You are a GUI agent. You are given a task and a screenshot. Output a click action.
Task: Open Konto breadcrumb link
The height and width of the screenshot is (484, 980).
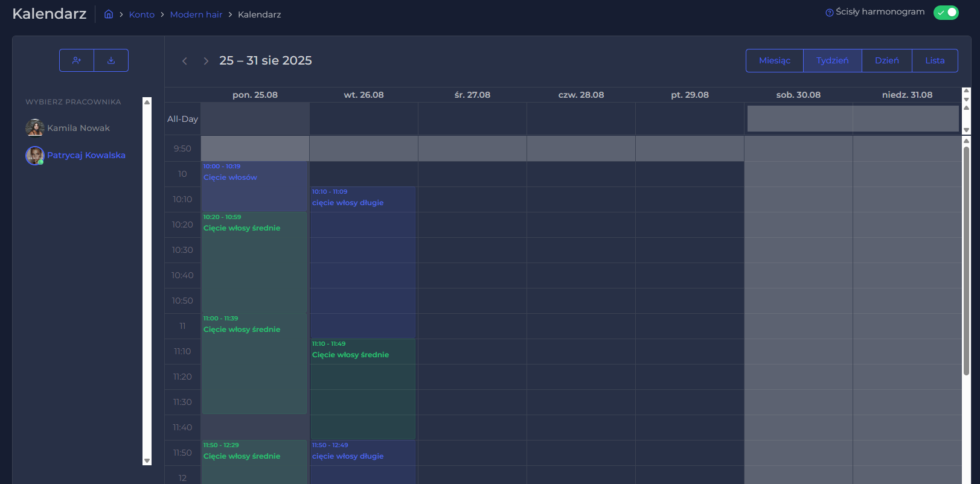click(x=142, y=14)
